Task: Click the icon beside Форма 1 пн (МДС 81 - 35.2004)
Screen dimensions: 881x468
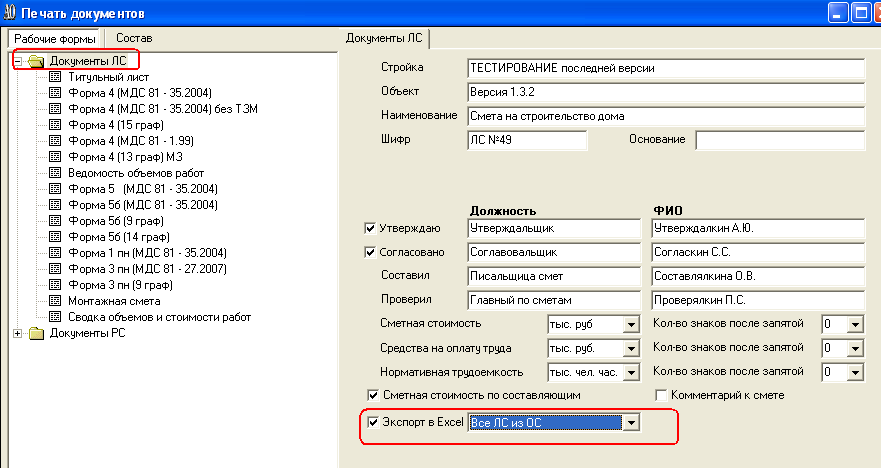Action: tap(55, 253)
